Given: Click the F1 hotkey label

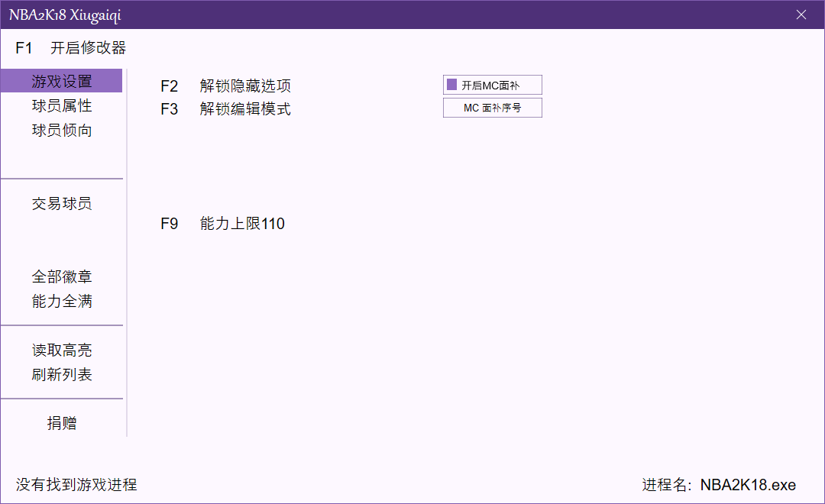Looking at the screenshot, I should coord(24,48).
